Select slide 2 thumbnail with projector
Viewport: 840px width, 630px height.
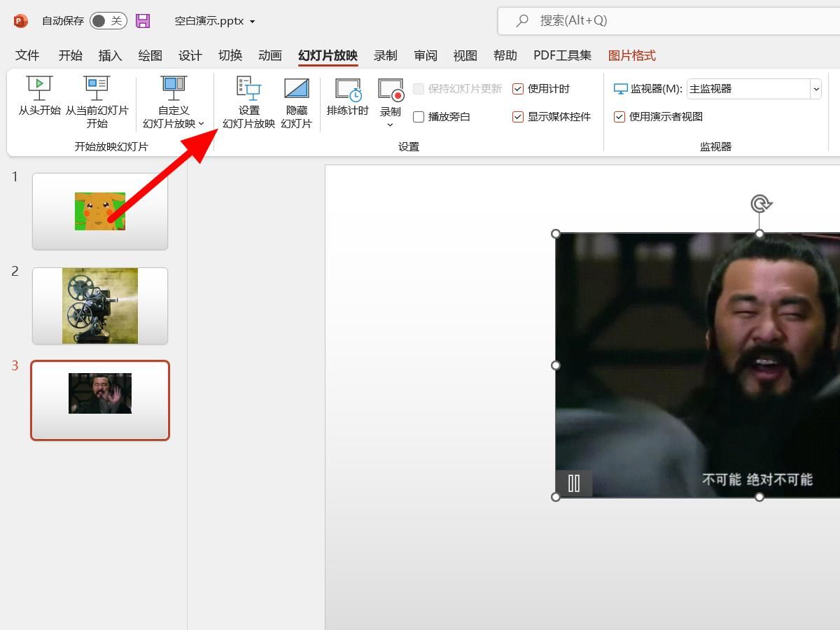pyautogui.click(x=100, y=306)
